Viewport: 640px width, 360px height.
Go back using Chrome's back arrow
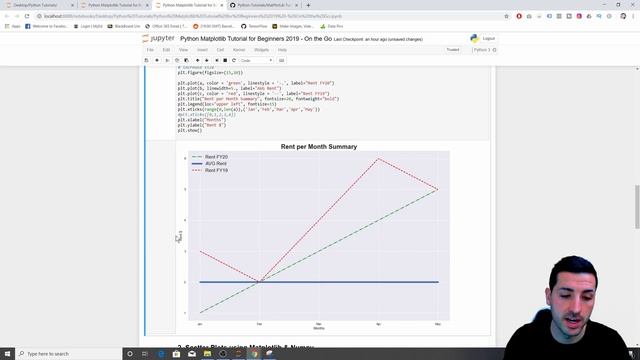click(7, 16)
